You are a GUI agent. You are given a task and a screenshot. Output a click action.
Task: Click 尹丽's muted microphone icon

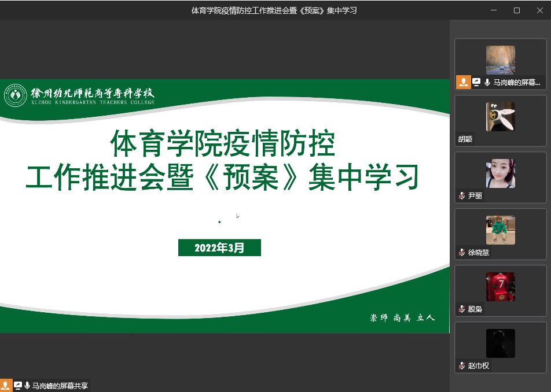click(462, 196)
